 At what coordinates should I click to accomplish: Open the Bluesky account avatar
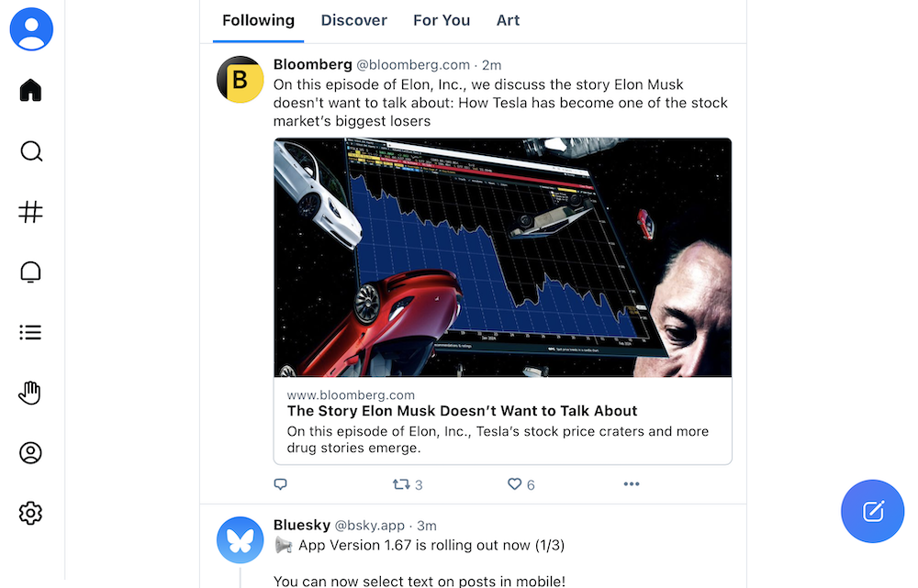[240, 540]
